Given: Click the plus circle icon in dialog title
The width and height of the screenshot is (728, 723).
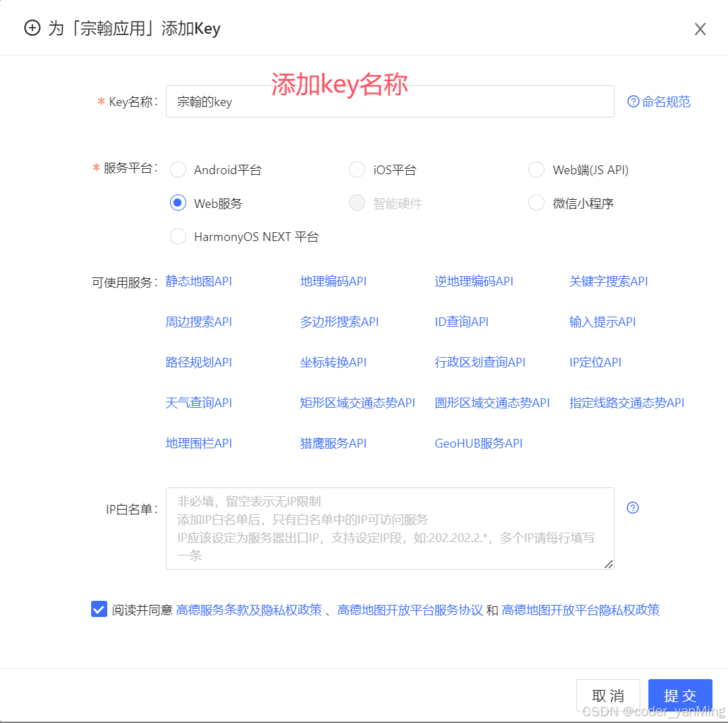Looking at the screenshot, I should 32,28.
